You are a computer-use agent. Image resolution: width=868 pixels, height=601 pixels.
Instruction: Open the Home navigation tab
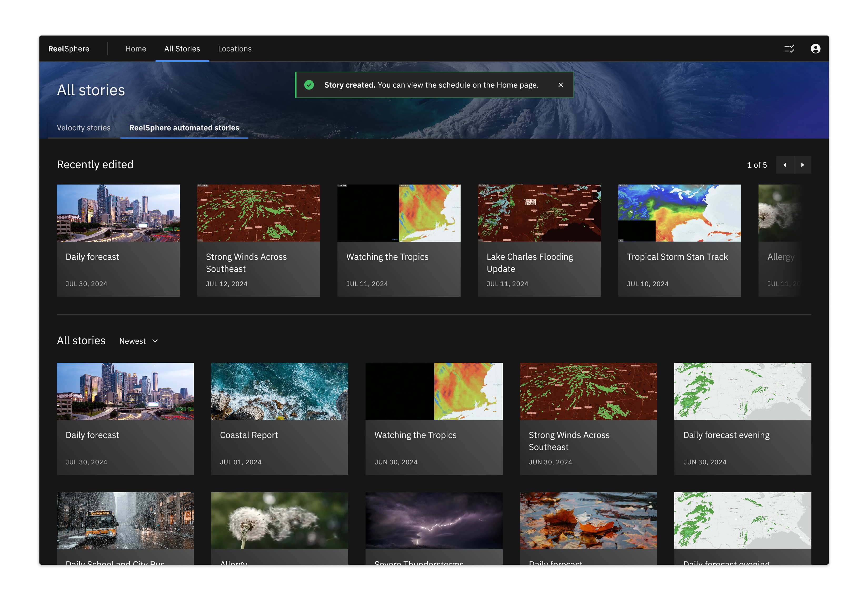[136, 49]
